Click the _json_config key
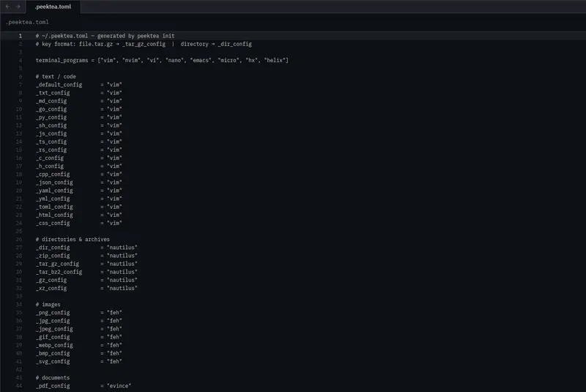 coord(54,182)
